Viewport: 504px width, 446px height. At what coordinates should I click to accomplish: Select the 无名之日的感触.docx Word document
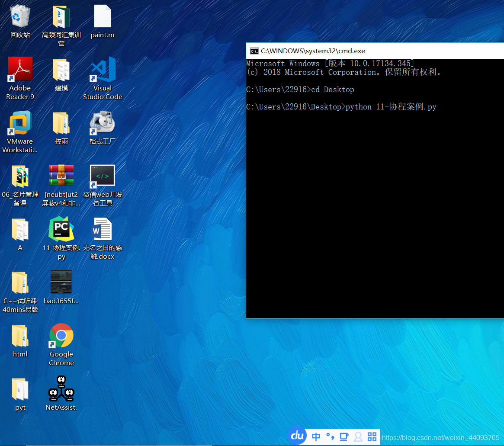[x=102, y=229]
